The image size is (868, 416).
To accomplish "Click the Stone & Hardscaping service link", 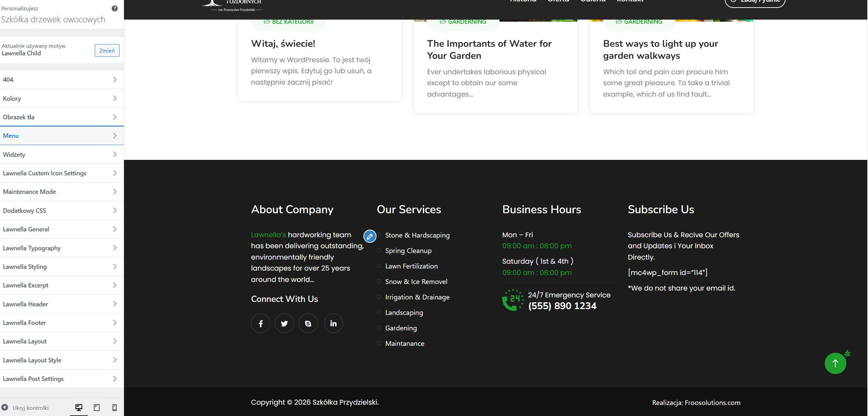I will (x=417, y=235).
